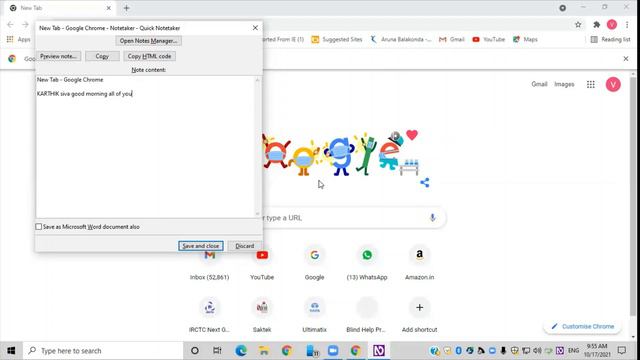
Task: Share the Google doodle
Action: [x=424, y=182]
